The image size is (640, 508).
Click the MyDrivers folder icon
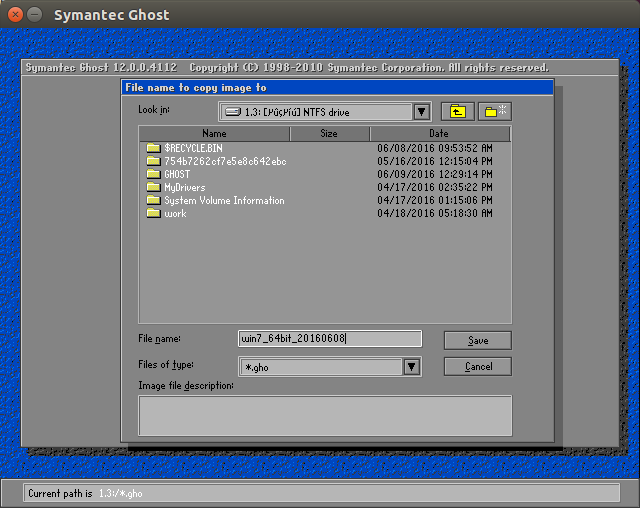coord(153,187)
